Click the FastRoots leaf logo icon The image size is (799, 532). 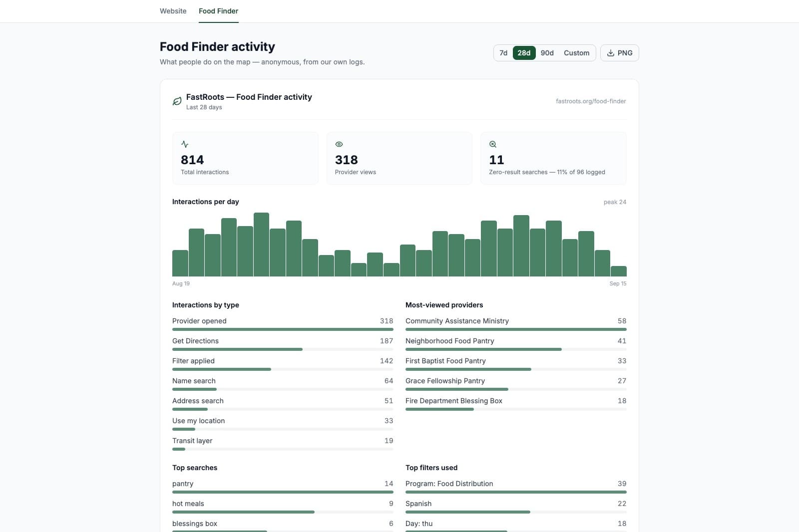coord(177,101)
